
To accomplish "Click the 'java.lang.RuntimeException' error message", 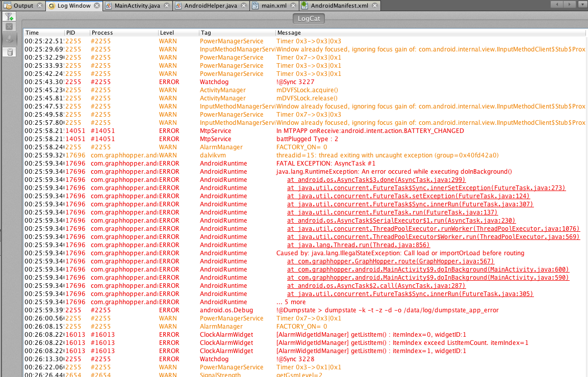I will 394,172.
